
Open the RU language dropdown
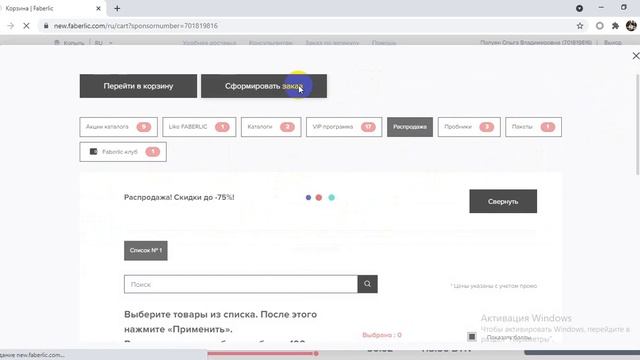103,42
